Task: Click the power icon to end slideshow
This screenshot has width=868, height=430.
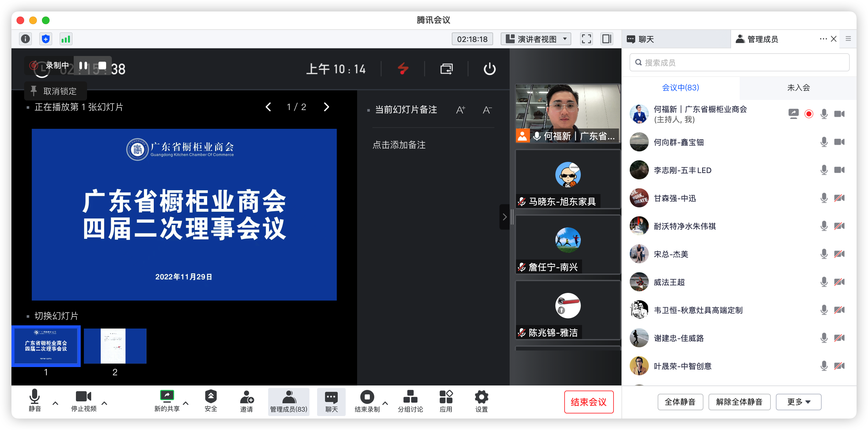Action: [489, 69]
